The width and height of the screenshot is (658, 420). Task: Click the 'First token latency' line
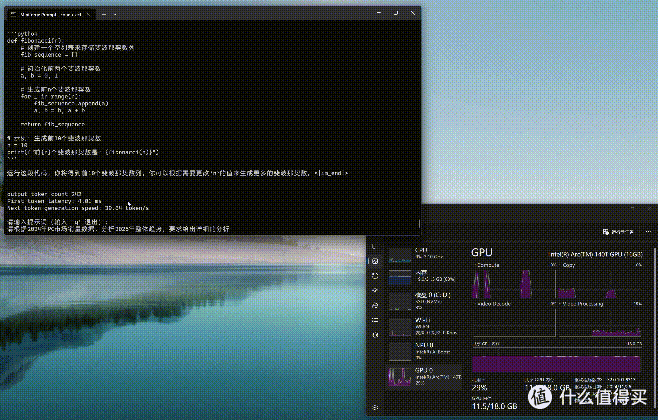click(x=54, y=201)
